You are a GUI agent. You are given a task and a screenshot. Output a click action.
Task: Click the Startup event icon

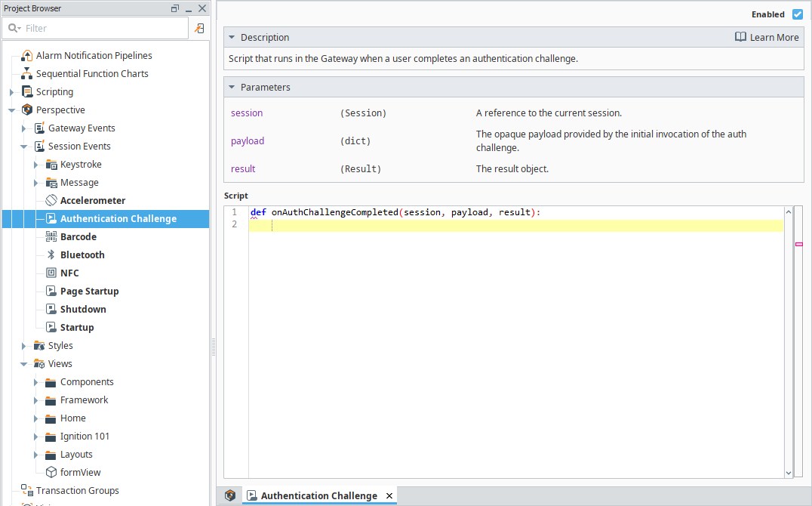tap(51, 327)
